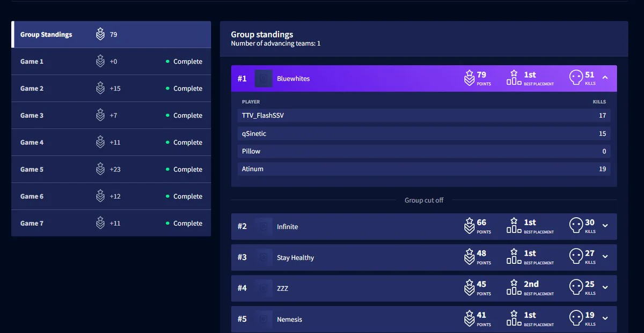Viewport: 644px width, 333px height.
Task: Select Game 4 in the sidebar
Action: click(x=111, y=142)
